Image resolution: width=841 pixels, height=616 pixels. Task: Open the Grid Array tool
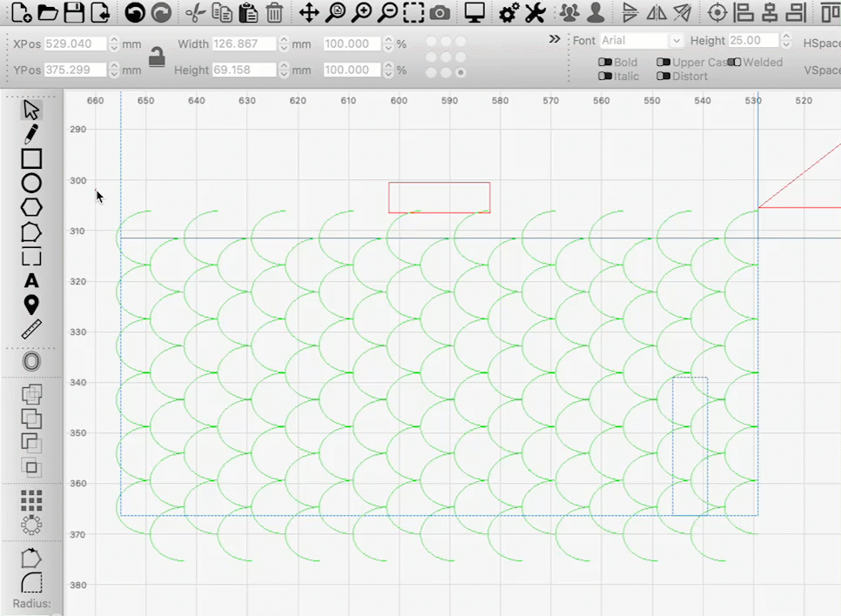(x=31, y=500)
